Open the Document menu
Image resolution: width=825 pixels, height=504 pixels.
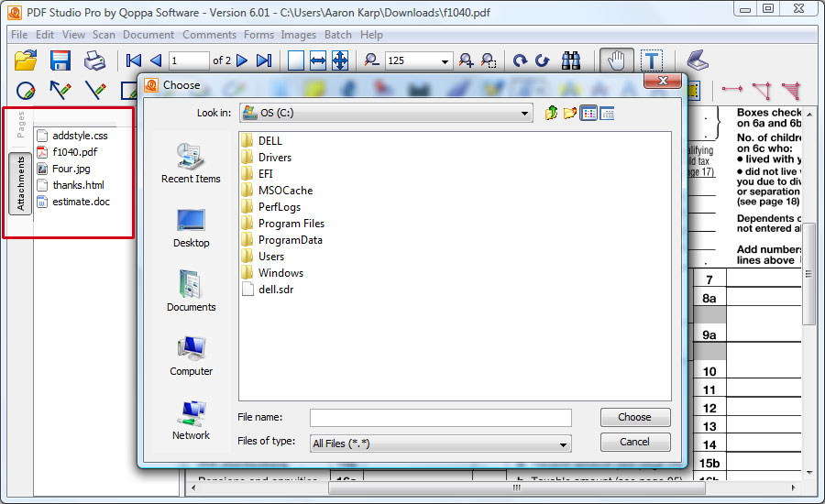pos(148,35)
